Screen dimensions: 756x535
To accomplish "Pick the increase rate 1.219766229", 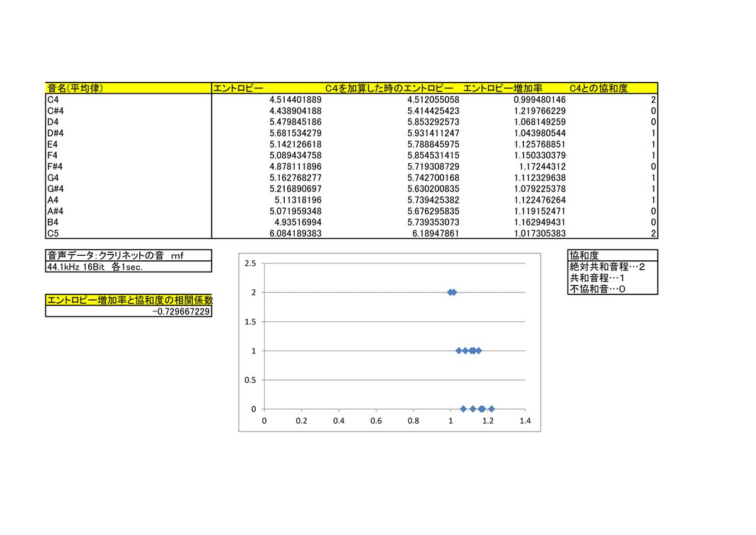I will coord(539,110).
